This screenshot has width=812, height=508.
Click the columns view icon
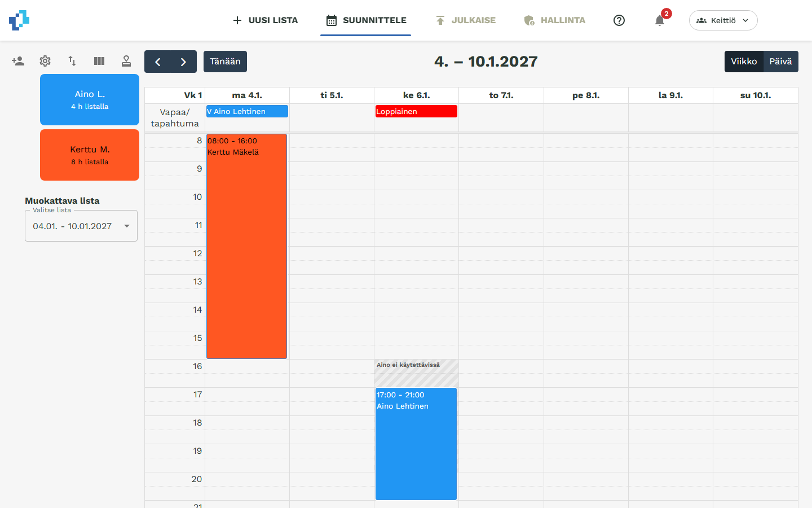[99, 61]
